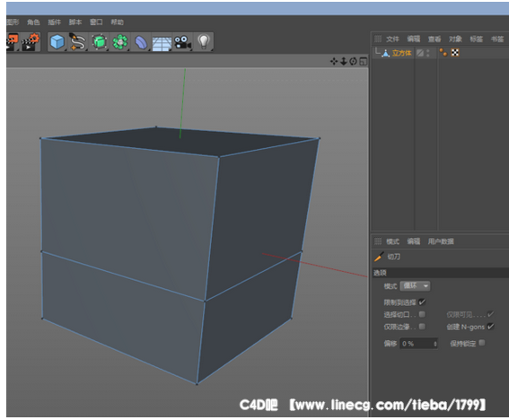Open the 窗口 menu in the menu bar
The width and height of the screenshot is (509, 420).
click(x=96, y=22)
